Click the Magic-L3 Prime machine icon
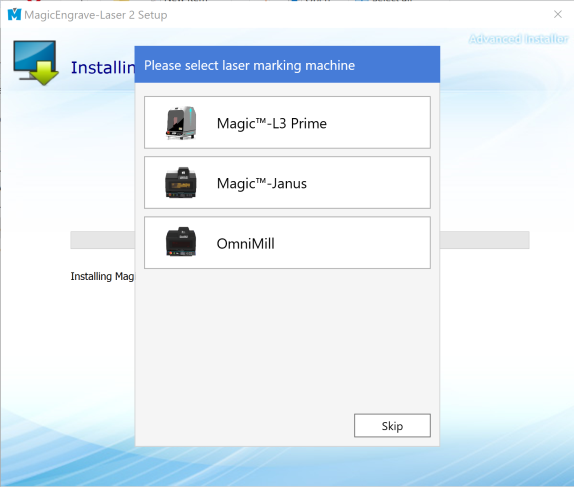 181,123
